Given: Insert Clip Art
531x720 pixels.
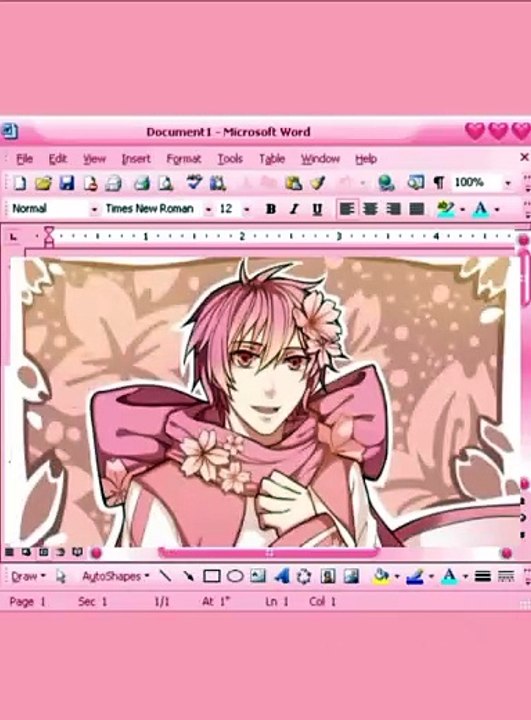Looking at the screenshot, I should click(x=328, y=576).
